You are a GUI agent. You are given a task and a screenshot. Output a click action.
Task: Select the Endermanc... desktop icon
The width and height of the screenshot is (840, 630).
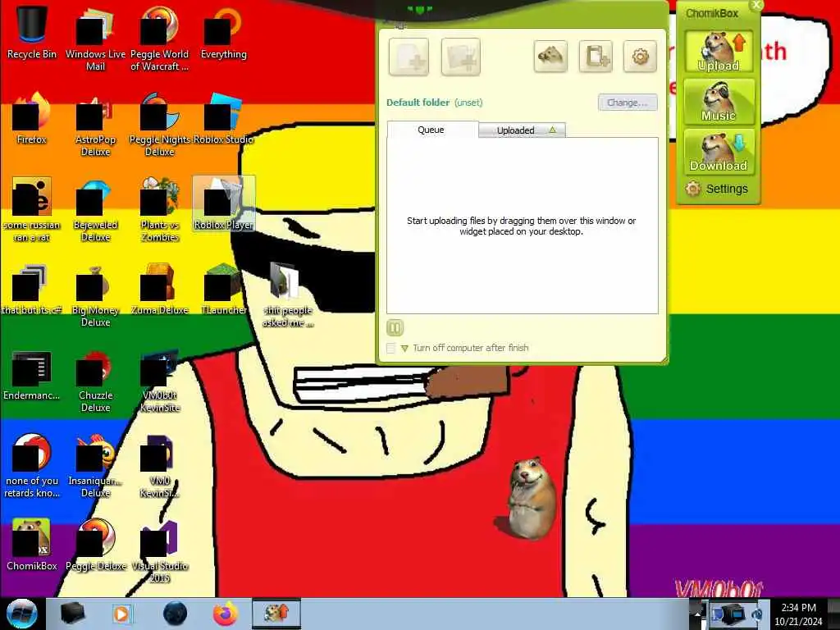pos(32,375)
